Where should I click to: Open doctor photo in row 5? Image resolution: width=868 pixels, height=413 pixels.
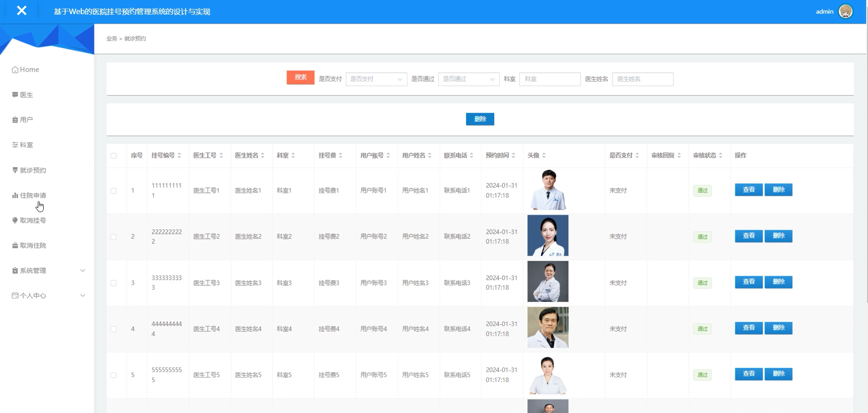548,374
